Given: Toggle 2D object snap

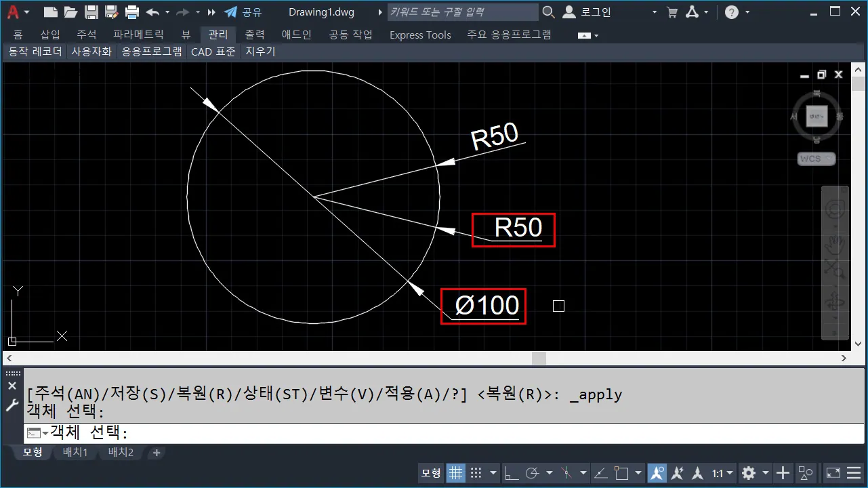Looking at the screenshot, I should tap(621, 472).
